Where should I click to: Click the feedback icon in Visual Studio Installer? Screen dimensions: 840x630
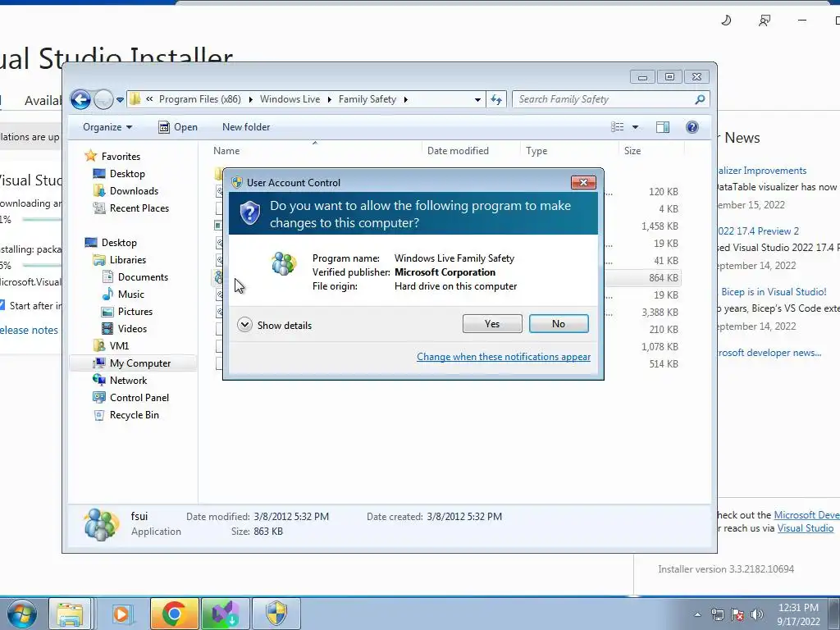point(764,21)
